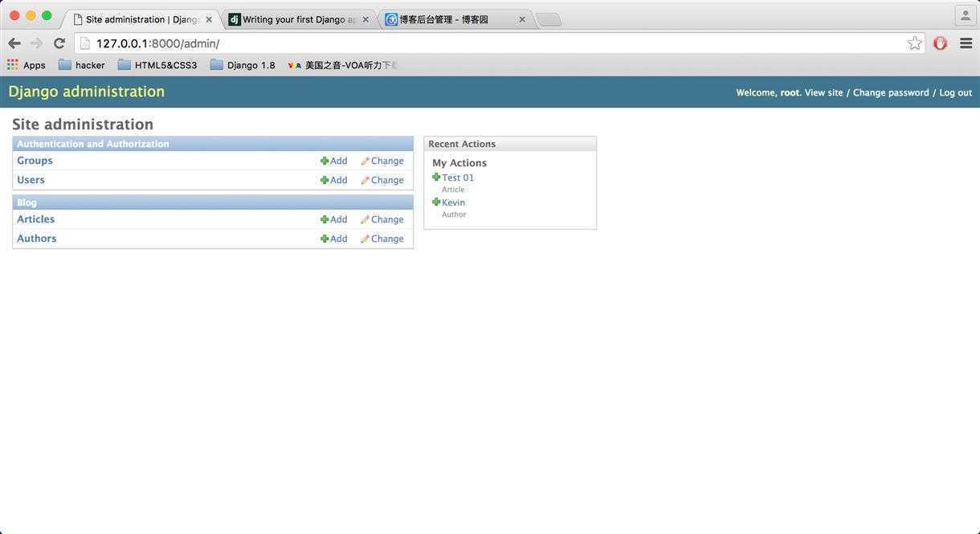Add a new User

click(x=334, y=180)
